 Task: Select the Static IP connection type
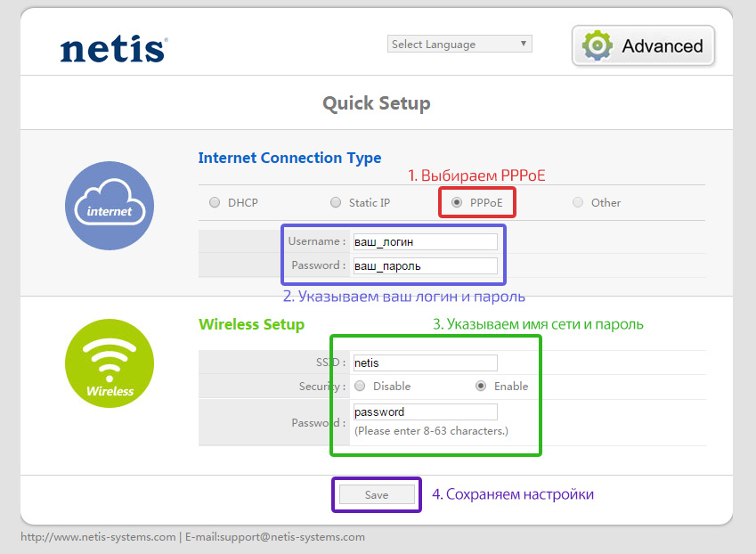(x=336, y=202)
